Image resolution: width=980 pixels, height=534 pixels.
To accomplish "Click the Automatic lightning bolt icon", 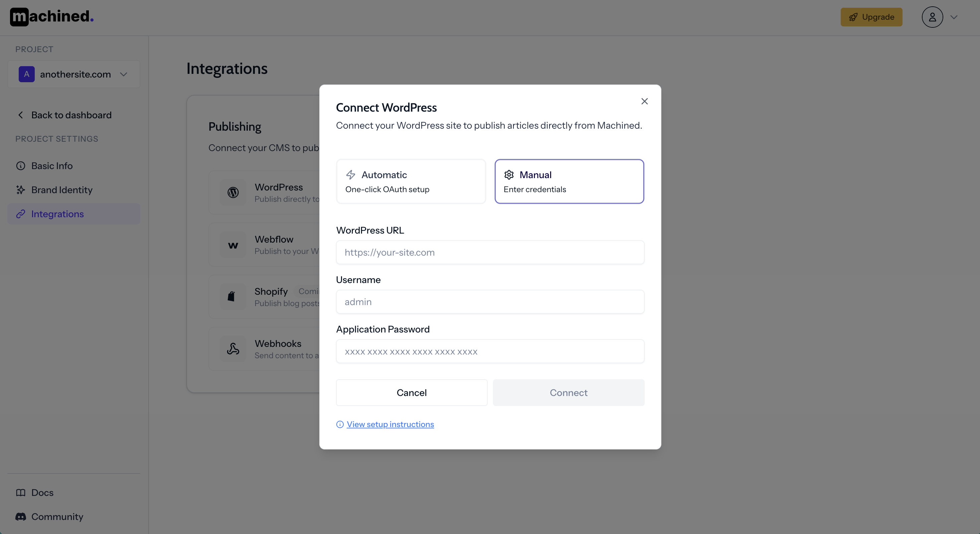I will [x=350, y=175].
